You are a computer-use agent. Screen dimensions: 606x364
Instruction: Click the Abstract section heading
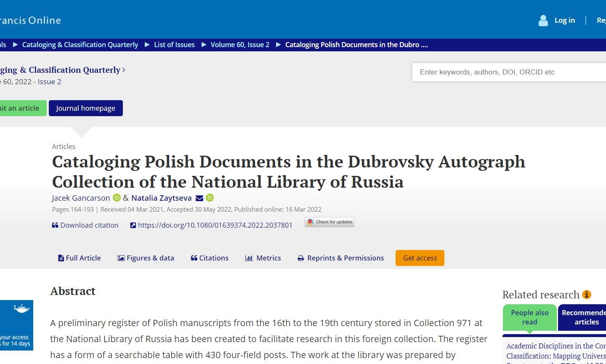point(73,291)
